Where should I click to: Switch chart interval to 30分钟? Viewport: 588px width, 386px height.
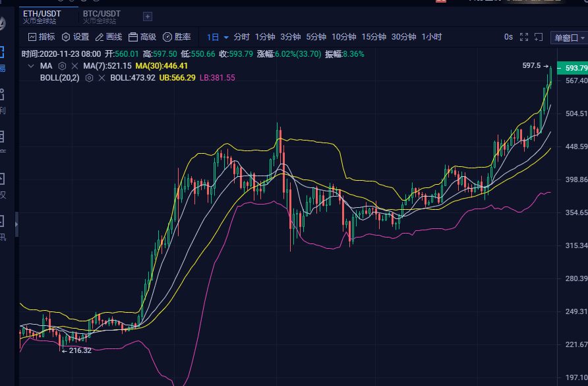click(404, 37)
